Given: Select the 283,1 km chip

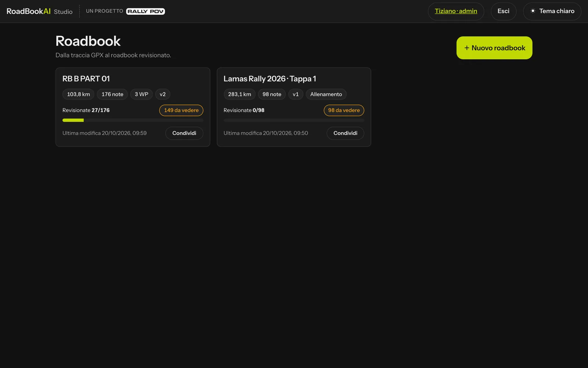Looking at the screenshot, I should pos(240,94).
